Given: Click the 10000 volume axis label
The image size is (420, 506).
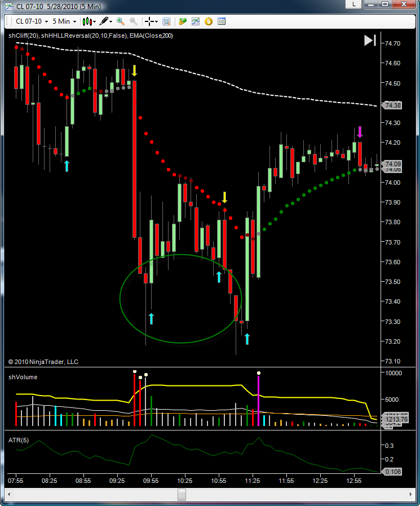Looking at the screenshot, I should (394, 372).
